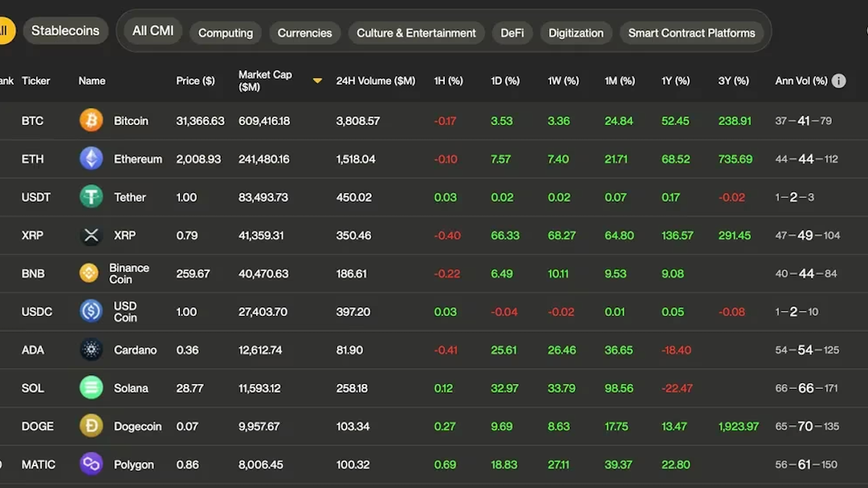Open the USD Coin name link
The height and width of the screenshot is (488, 868).
click(125, 312)
